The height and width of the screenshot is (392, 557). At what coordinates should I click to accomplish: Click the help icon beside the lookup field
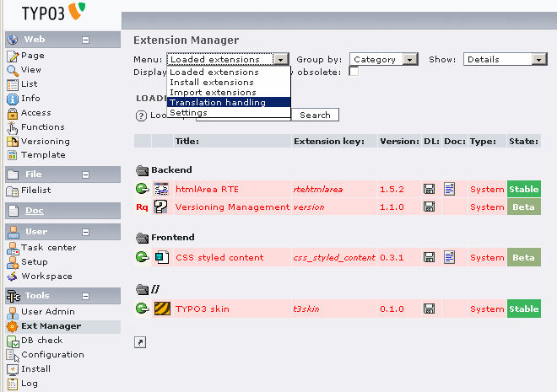coord(142,115)
